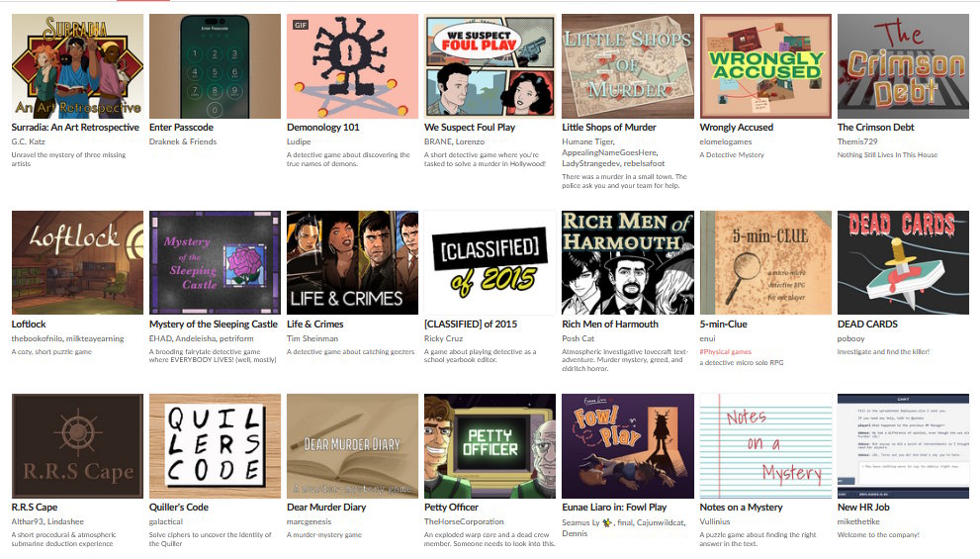Open the 'Mystery of the Sleeping Castle' title
Viewport: 980px width, 559px height.
(214, 324)
